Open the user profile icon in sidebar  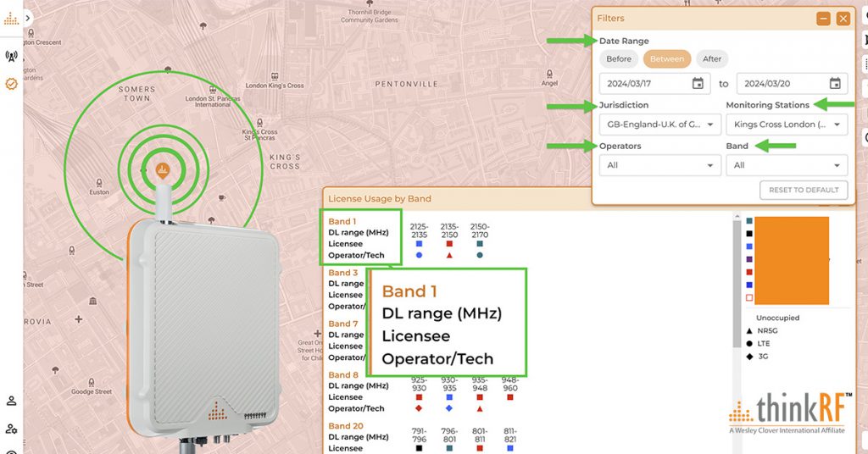(11, 401)
